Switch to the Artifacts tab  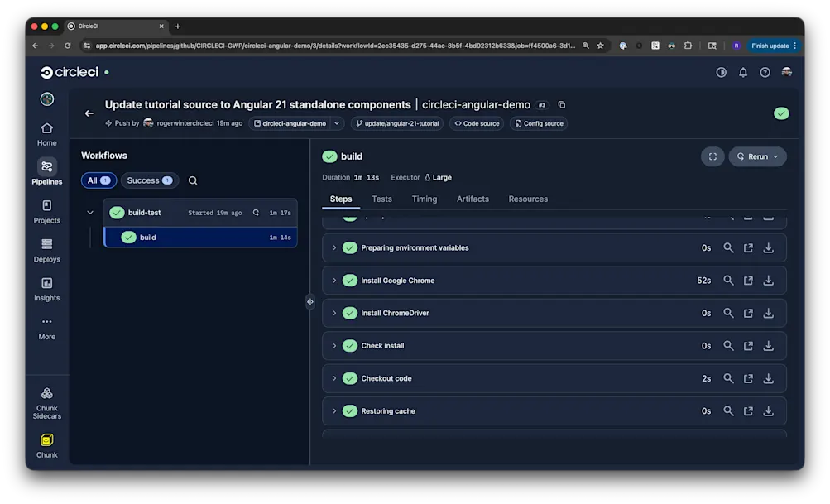coord(473,199)
